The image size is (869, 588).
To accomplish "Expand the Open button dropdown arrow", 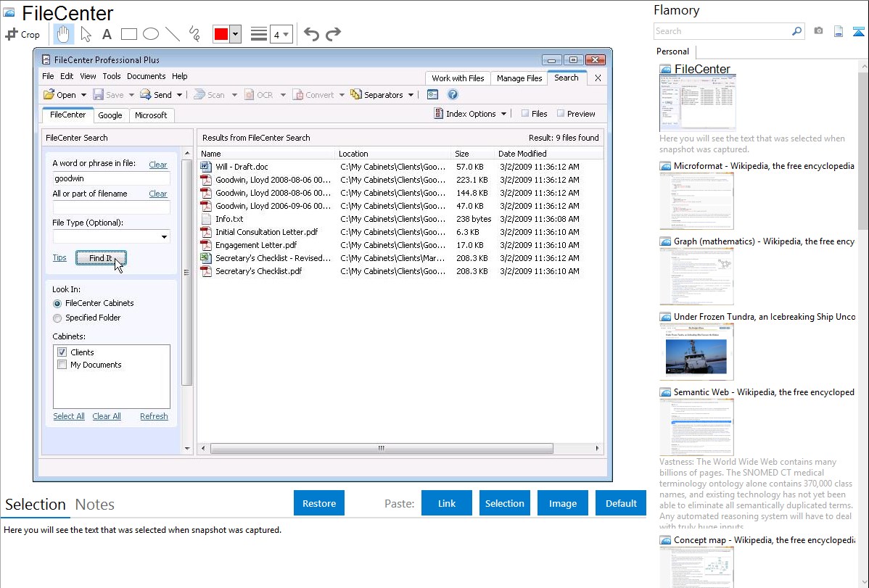I will pos(83,95).
